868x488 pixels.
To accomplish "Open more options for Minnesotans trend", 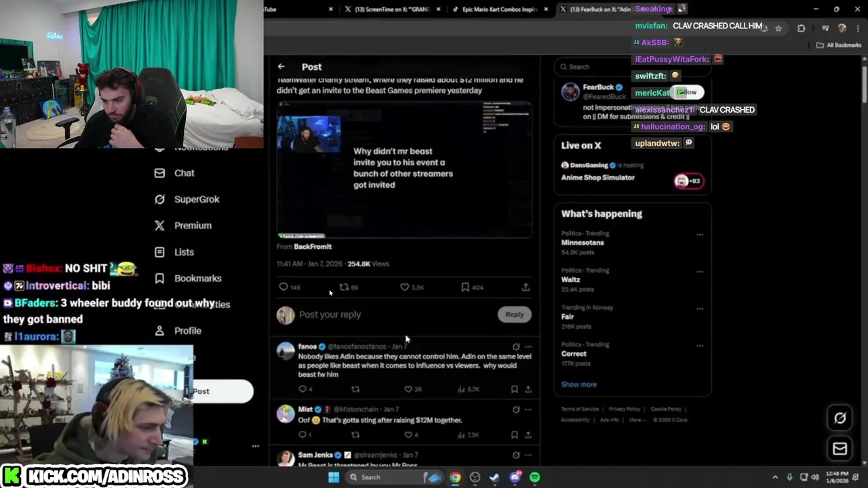I will point(700,235).
